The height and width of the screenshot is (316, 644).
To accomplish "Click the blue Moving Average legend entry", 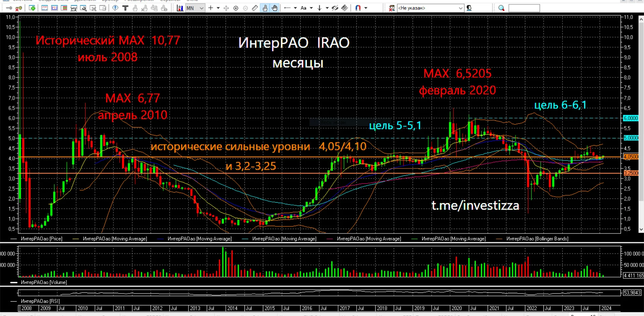I will point(200,239).
